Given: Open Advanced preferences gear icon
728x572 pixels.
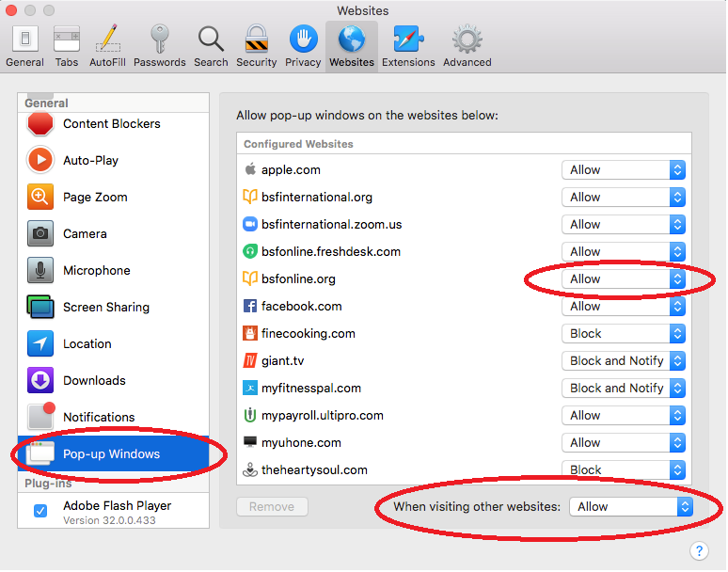Looking at the screenshot, I should (x=467, y=39).
